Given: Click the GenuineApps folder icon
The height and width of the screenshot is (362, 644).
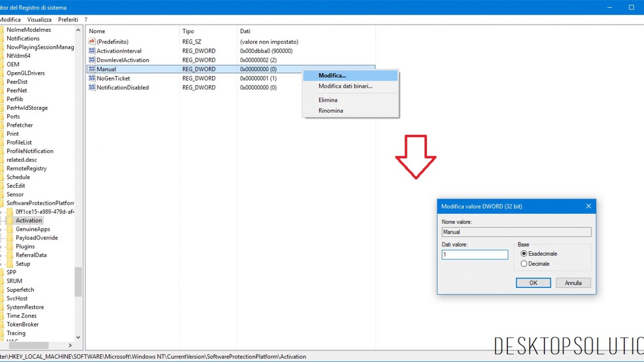Looking at the screenshot, I should point(10,229).
